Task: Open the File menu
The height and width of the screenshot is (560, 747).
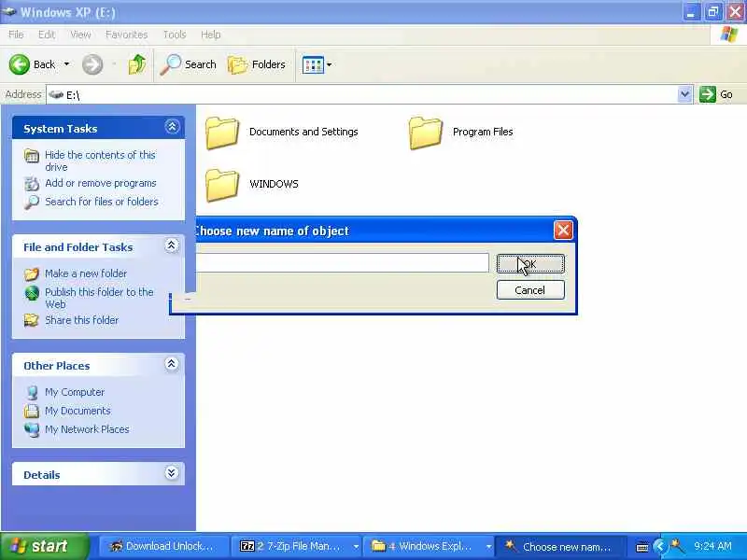Action: pos(16,35)
